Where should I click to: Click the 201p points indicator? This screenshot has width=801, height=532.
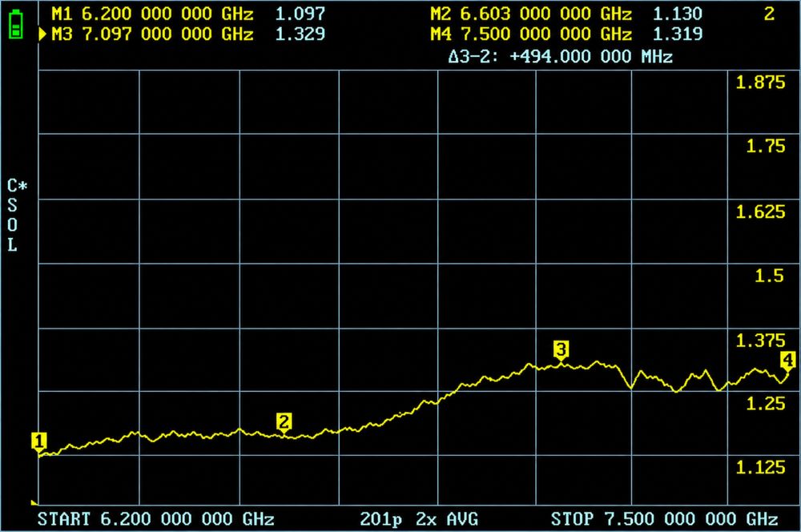coord(380,520)
